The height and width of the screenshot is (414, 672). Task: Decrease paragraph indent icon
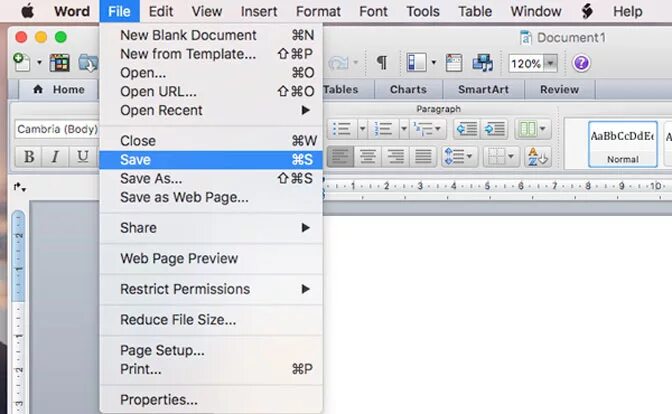466,129
